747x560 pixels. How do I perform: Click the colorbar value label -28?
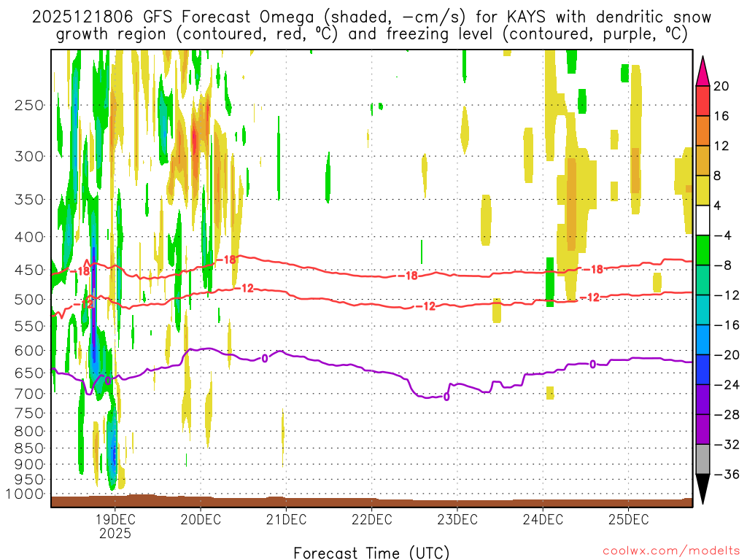coord(727,415)
